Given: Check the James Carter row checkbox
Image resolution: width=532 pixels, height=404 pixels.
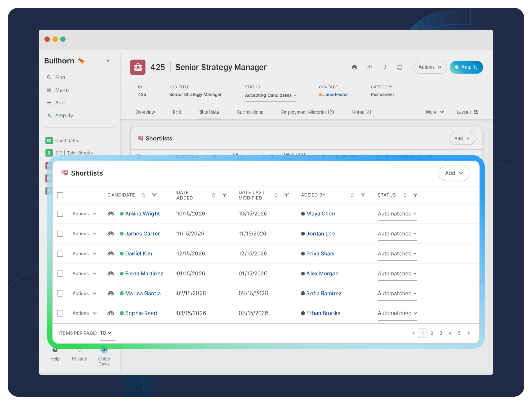Looking at the screenshot, I should pyautogui.click(x=60, y=234).
